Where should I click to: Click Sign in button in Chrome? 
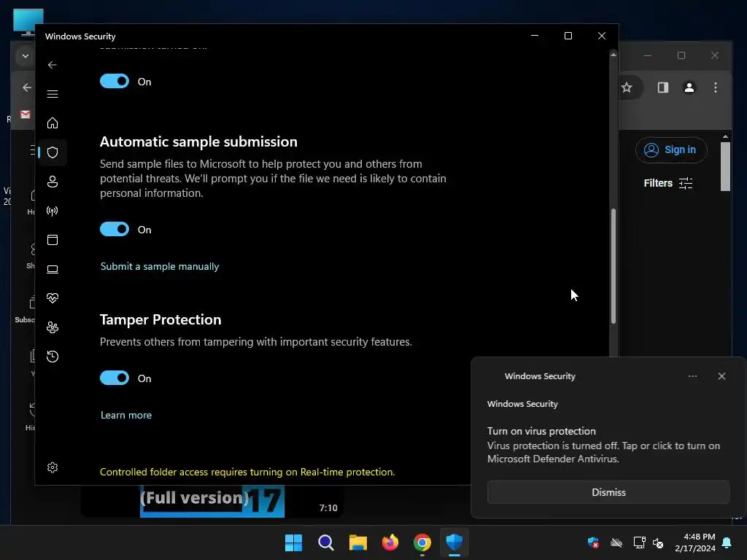(671, 150)
